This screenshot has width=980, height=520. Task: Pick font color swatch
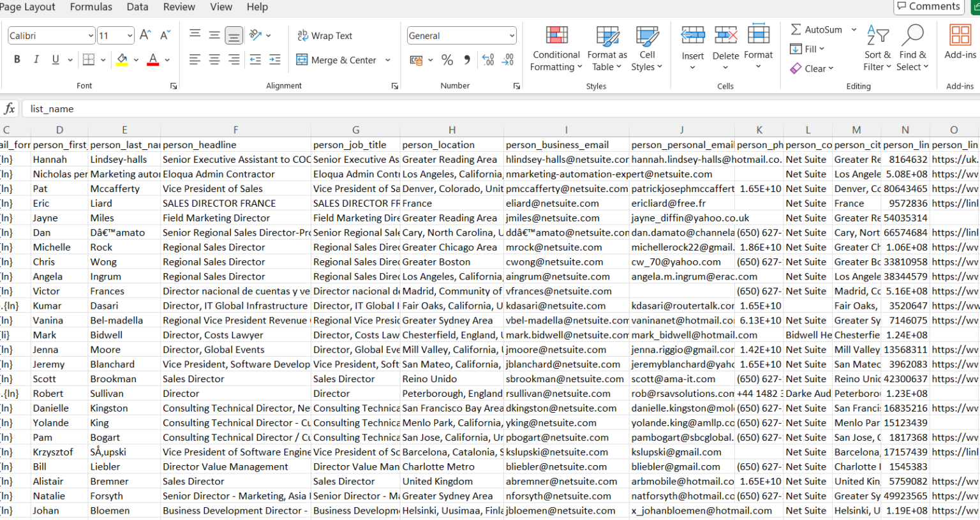point(153,59)
